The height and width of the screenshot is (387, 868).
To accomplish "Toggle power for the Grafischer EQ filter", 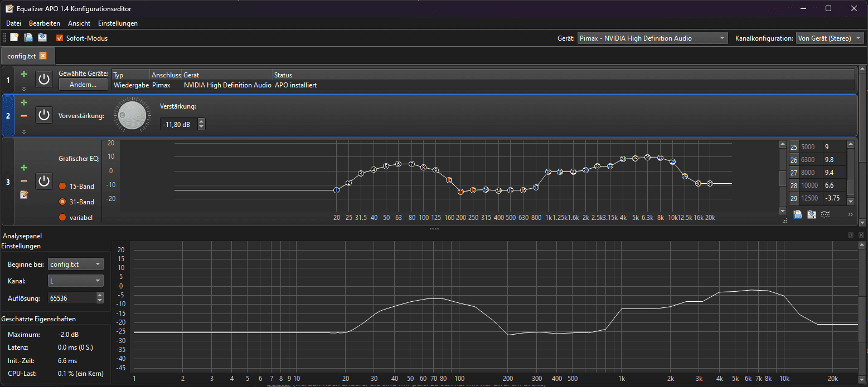I will [x=44, y=181].
